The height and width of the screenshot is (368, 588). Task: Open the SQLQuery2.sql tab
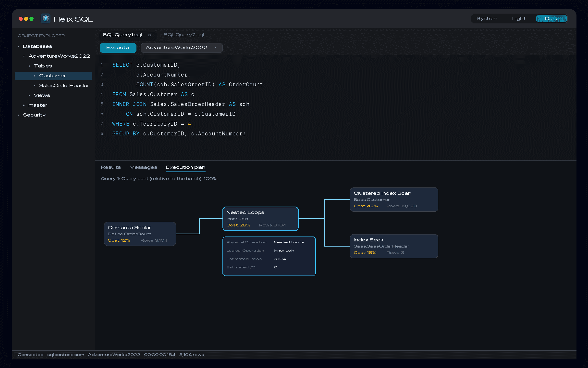click(x=184, y=35)
